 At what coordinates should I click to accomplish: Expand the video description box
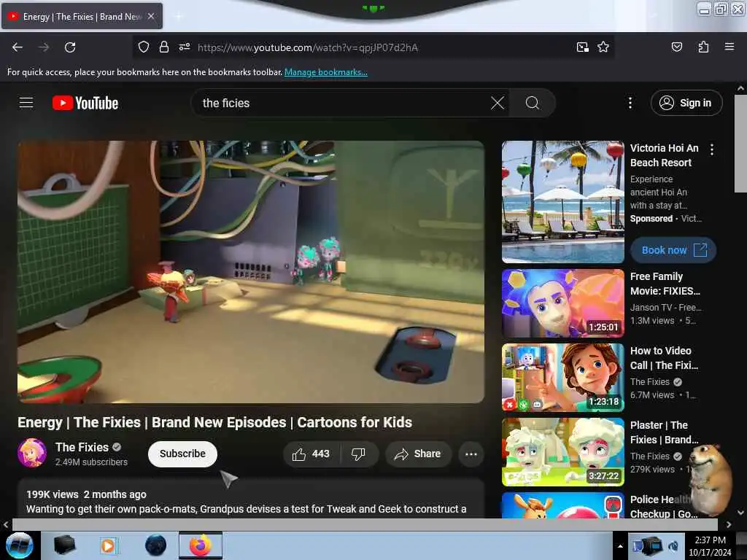click(x=251, y=499)
